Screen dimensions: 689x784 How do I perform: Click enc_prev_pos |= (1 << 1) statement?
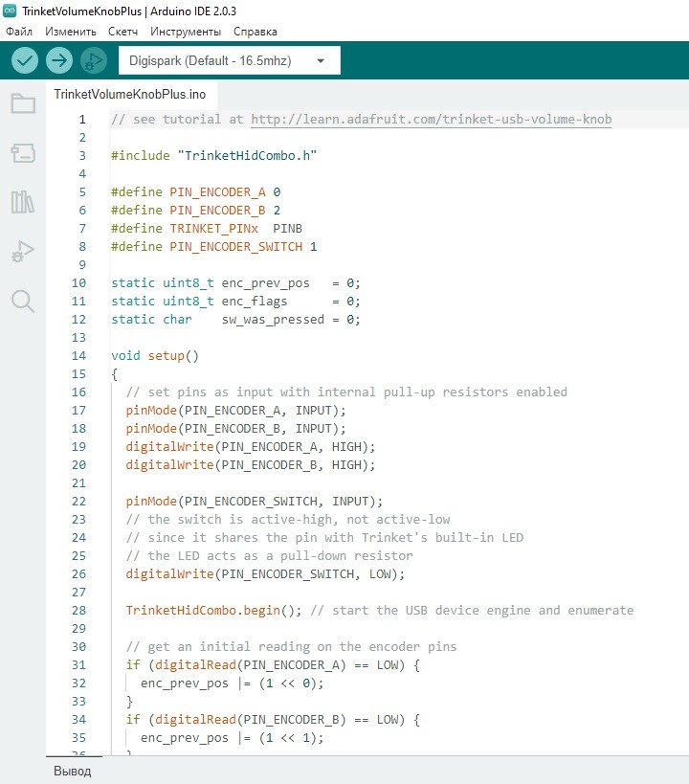click(x=232, y=738)
